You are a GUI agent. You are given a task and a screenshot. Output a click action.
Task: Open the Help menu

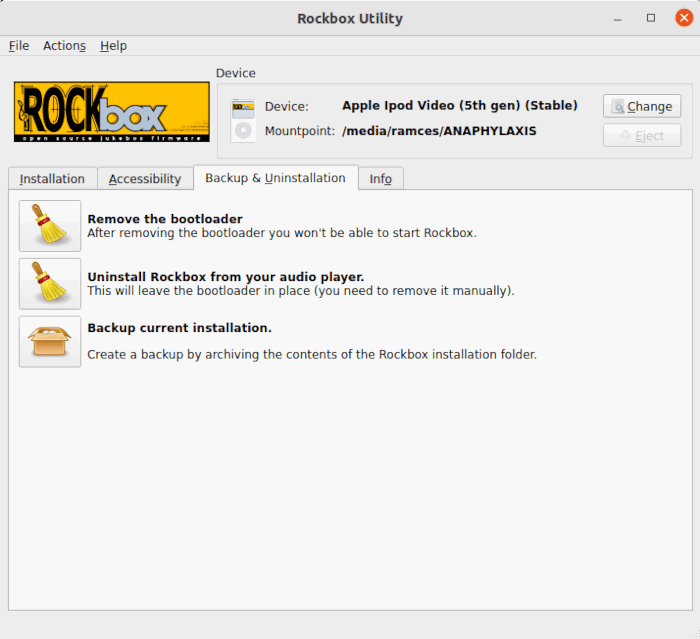pyautogui.click(x=113, y=46)
